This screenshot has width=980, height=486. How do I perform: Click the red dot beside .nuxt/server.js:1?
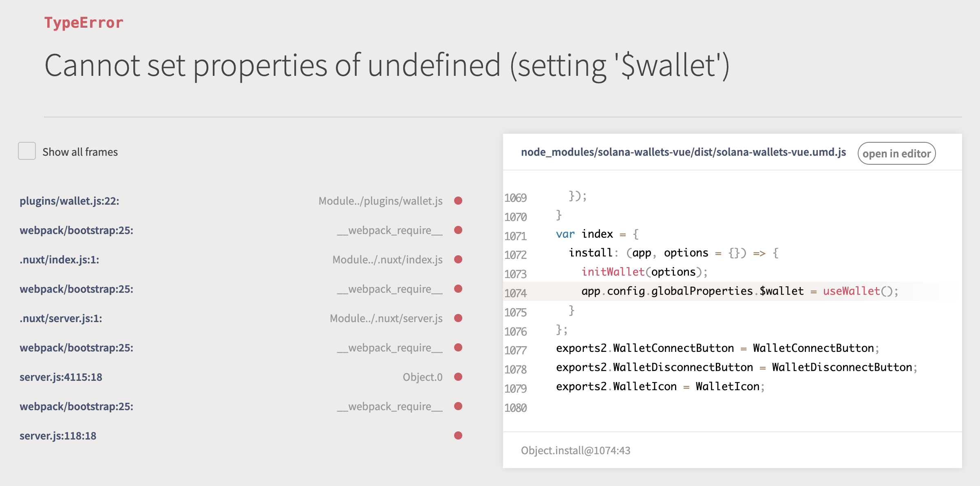pos(459,318)
